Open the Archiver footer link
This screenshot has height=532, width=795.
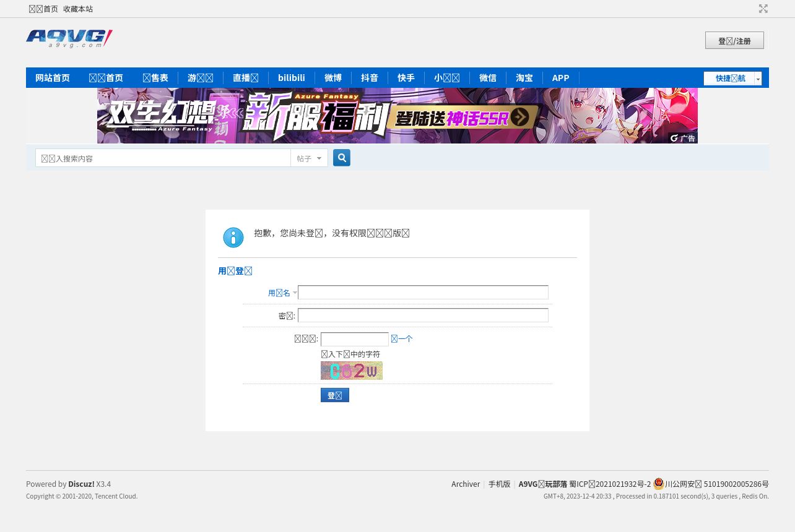pos(466,484)
